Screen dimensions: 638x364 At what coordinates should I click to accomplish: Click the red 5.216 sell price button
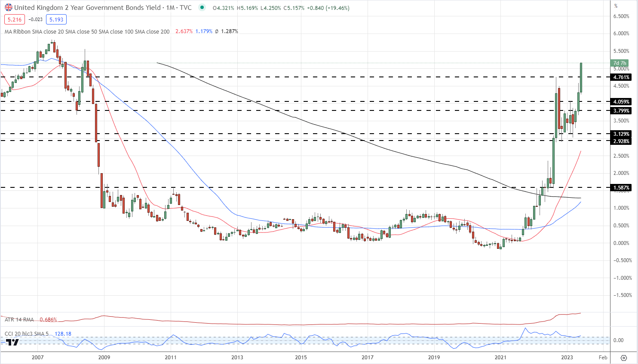[x=15, y=19]
